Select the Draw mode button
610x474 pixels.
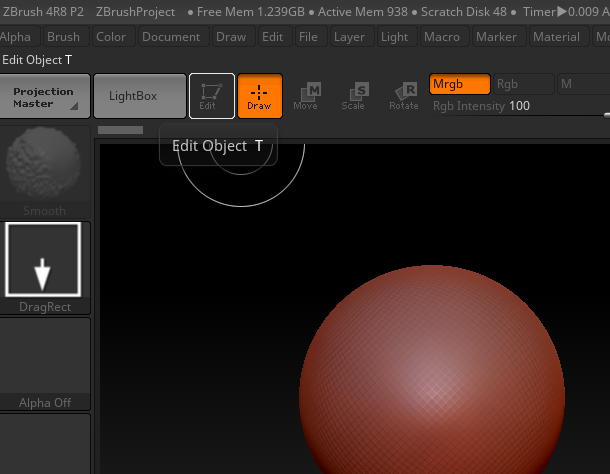259,96
